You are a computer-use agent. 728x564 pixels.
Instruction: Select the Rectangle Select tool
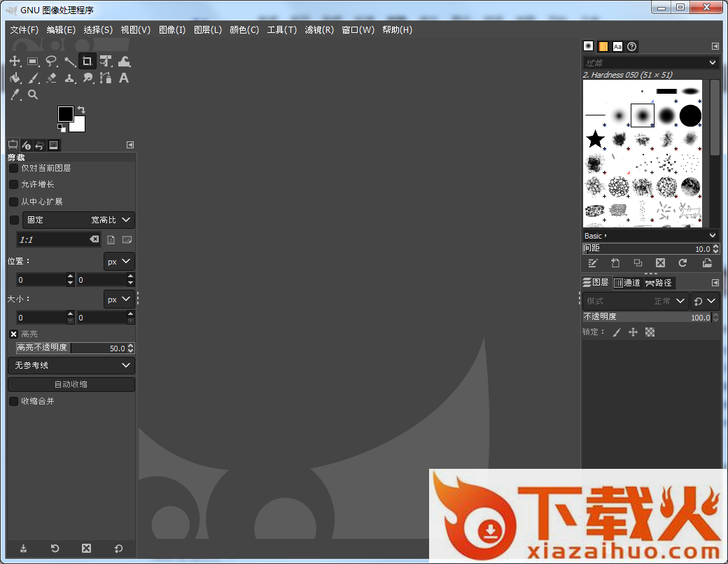click(x=33, y=62)
